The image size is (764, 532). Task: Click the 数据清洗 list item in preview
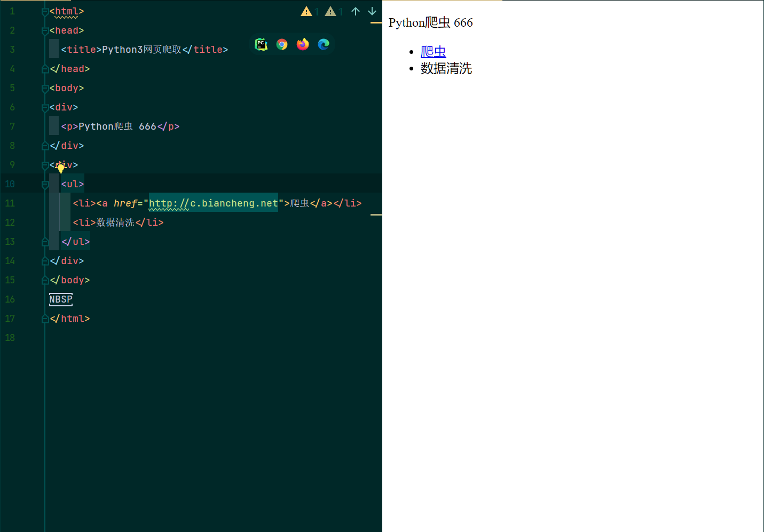(x=446, y=68)
